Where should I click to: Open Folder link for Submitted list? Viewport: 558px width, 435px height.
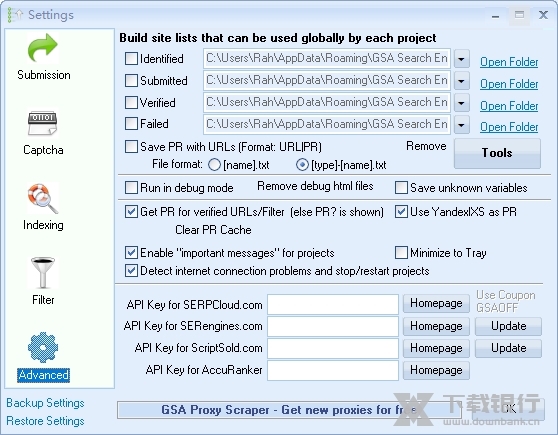tap(509, 84)
